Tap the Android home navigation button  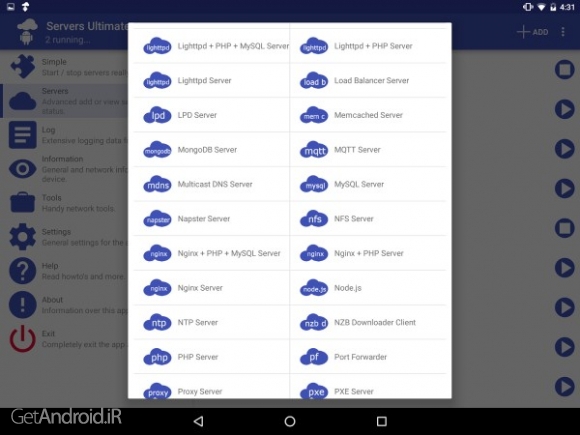pos(290,421)
